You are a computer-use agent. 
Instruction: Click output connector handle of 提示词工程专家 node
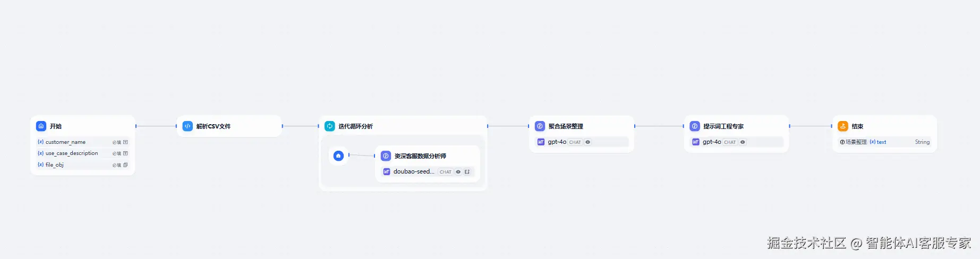coord(790,126)
